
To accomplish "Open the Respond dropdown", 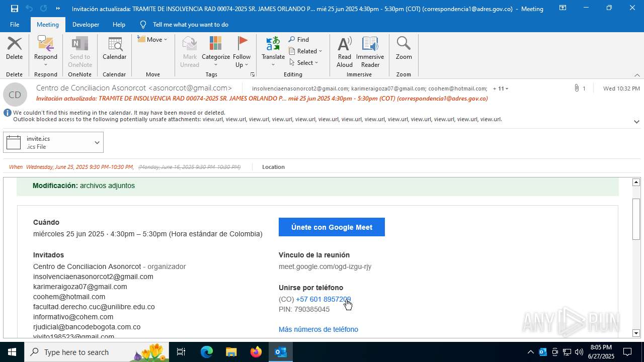I will pyautogui.click(x=46, y=52).
